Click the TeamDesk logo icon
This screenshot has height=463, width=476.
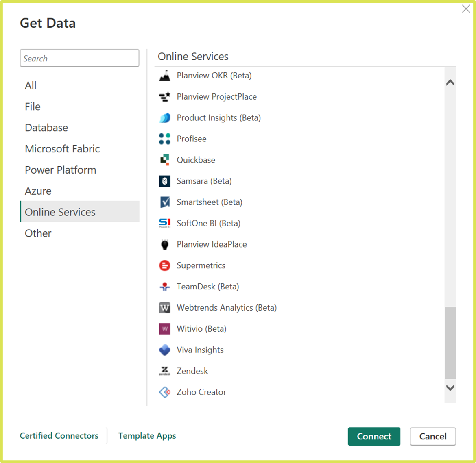pyautogui.click(x=164, y=287)
